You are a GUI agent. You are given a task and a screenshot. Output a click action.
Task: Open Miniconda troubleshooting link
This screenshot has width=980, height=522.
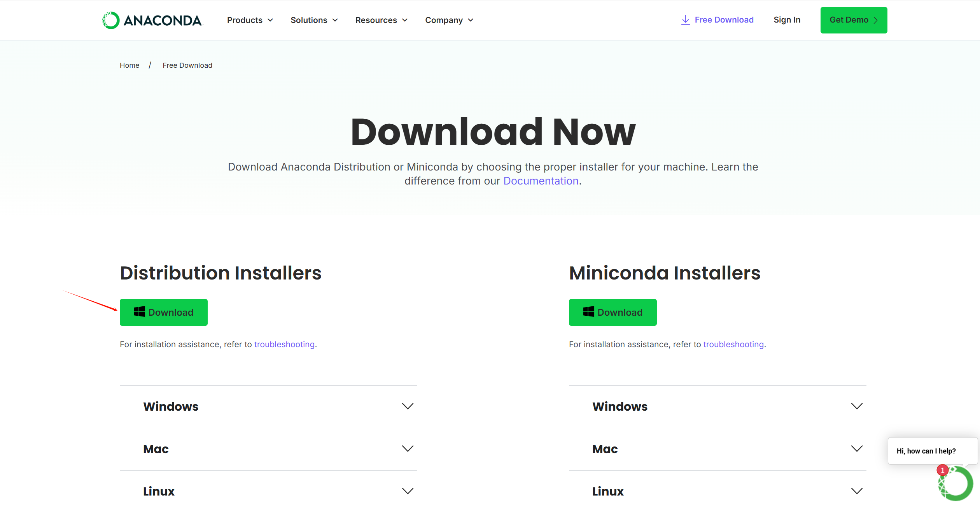tap(733, 344)
